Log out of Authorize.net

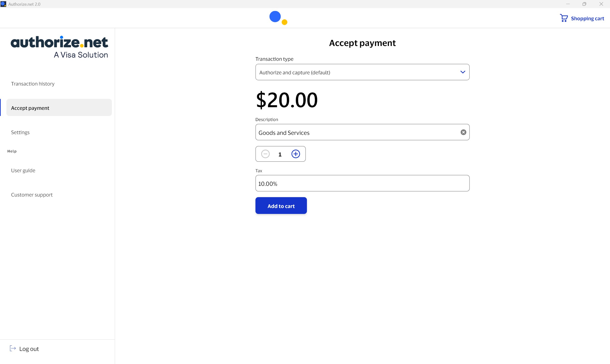tap(29, 349)
